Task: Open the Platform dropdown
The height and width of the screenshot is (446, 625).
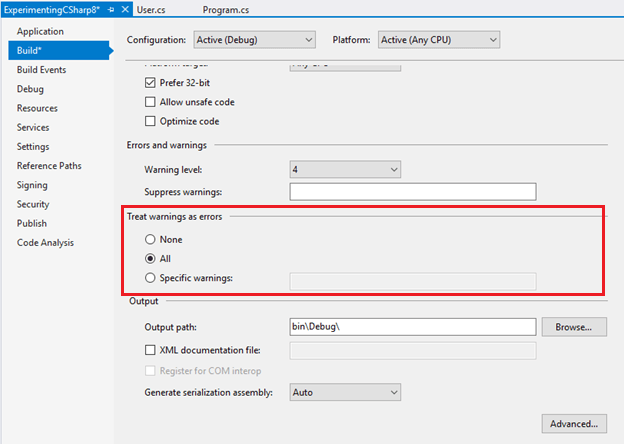Action: [x=438, y=40]
